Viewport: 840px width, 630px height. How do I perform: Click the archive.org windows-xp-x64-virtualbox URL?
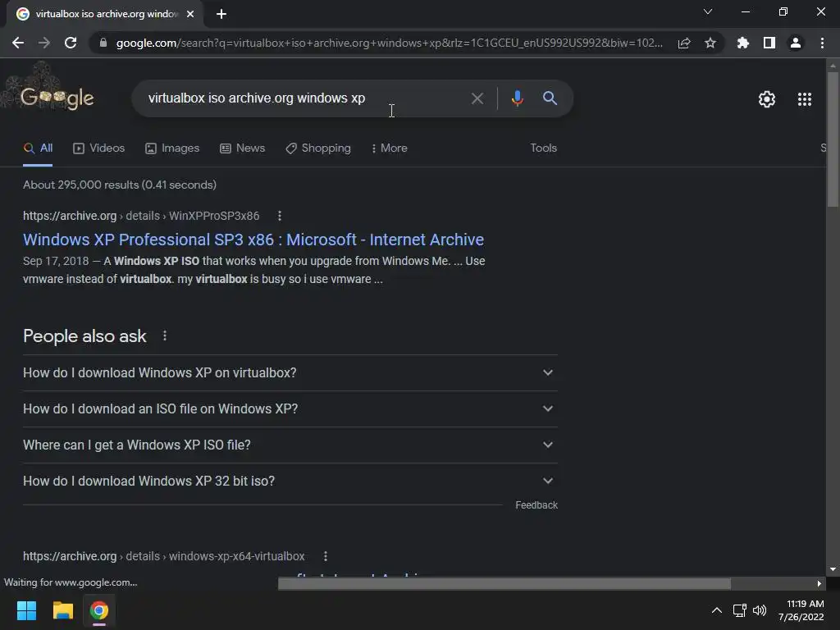point(163,557)
